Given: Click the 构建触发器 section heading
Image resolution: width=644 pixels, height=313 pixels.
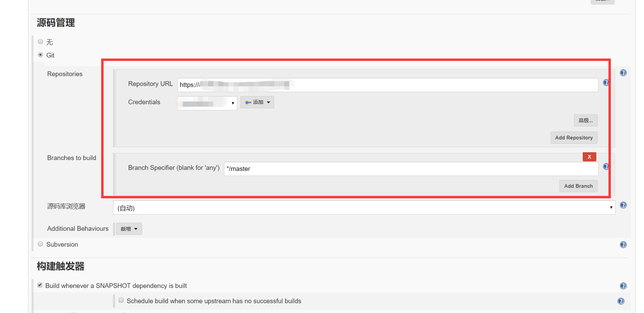Looking at the screenshot, I should tap(61, 266).
